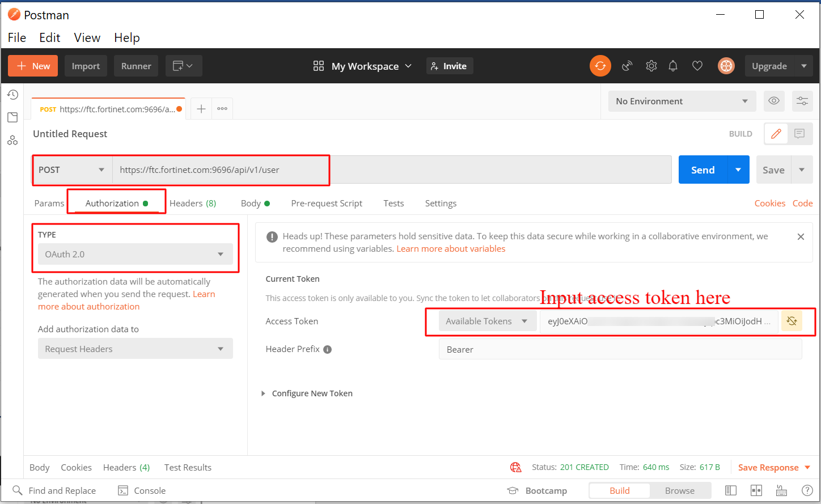Switch to Build mode

pyautogui.click(x=619, y=490)
